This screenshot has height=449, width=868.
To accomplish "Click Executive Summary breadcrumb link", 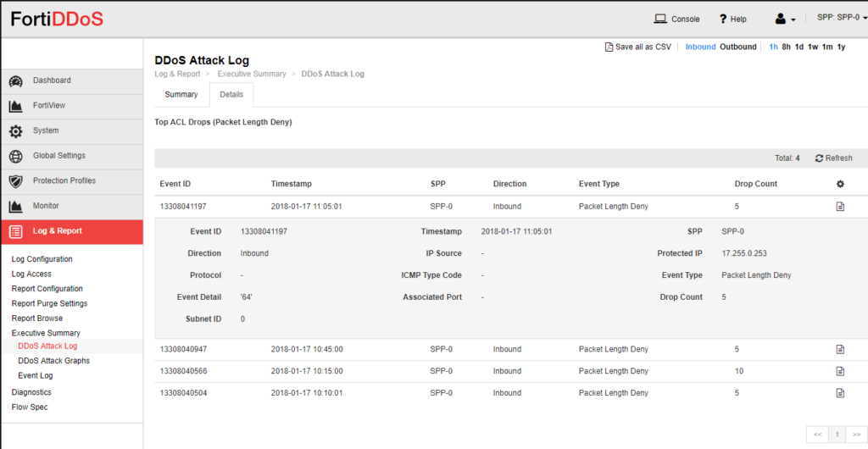I will coord(252,75).
